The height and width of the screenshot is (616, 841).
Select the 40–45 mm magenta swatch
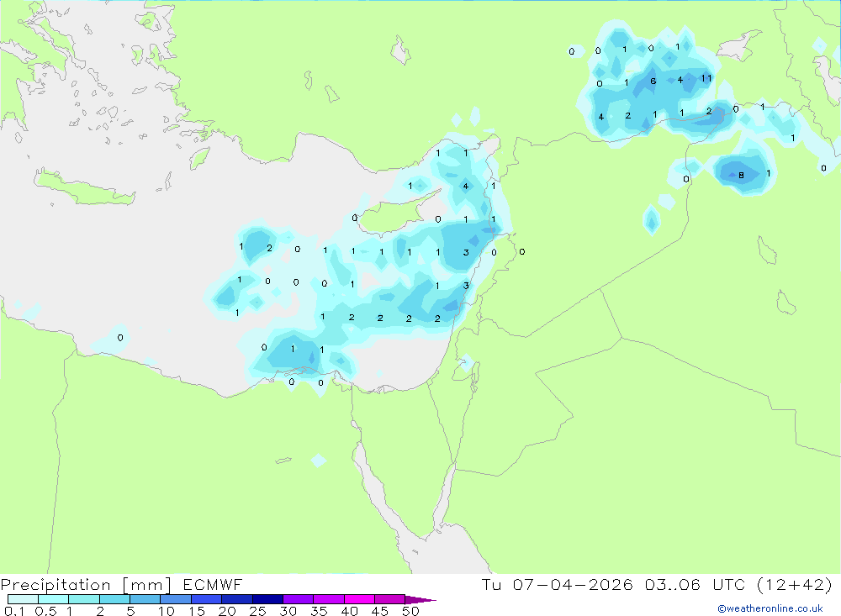click(x=359, y=599)
